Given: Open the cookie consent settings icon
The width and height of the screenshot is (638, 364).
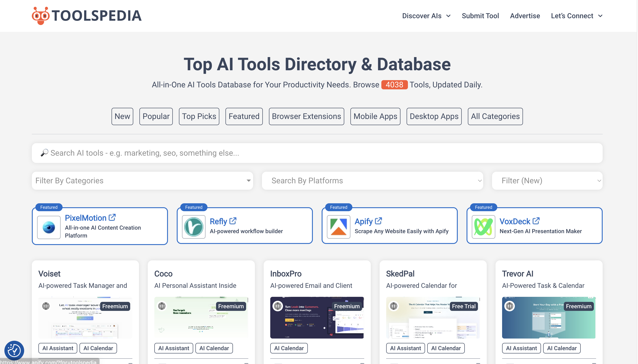Looking at the screenshot, I should pos(14,351).
